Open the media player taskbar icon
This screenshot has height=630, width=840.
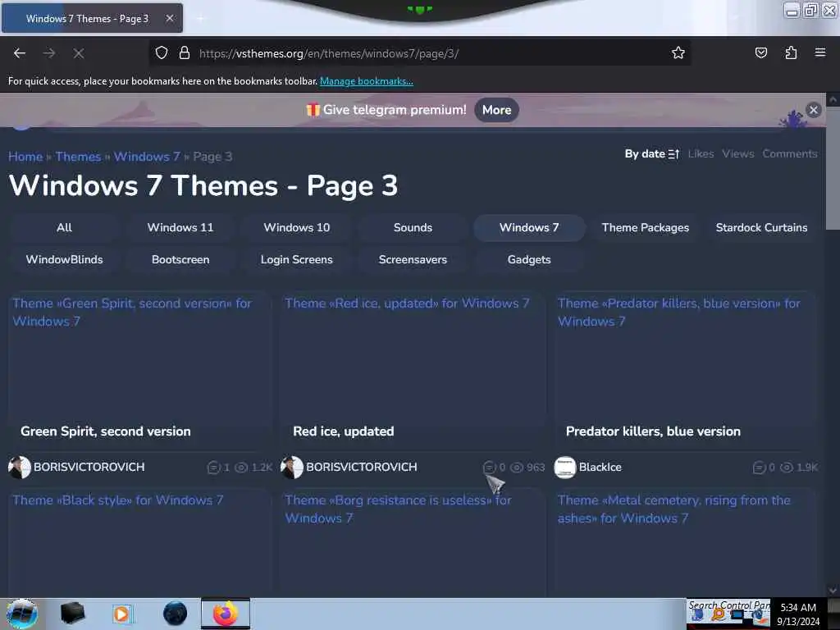point(121,614)
